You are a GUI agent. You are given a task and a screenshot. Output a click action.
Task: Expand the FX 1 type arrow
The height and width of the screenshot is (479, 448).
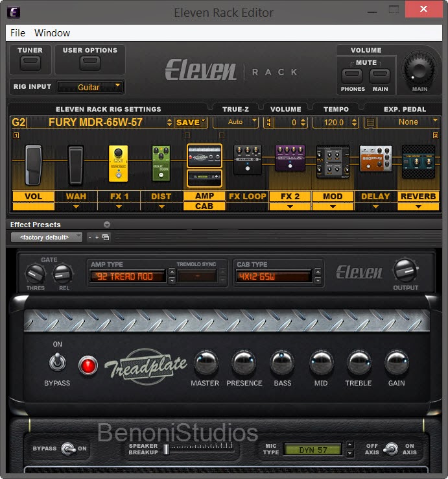[119, 207]
